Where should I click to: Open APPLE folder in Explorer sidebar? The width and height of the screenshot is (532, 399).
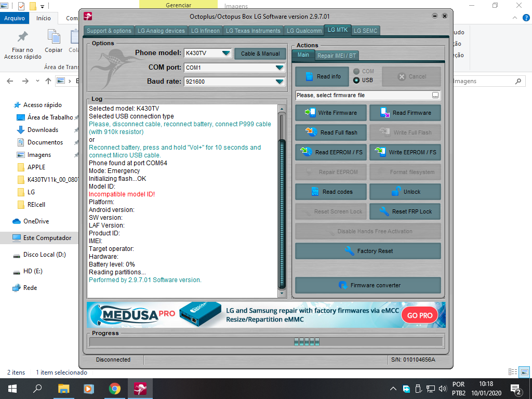[36, 167]
